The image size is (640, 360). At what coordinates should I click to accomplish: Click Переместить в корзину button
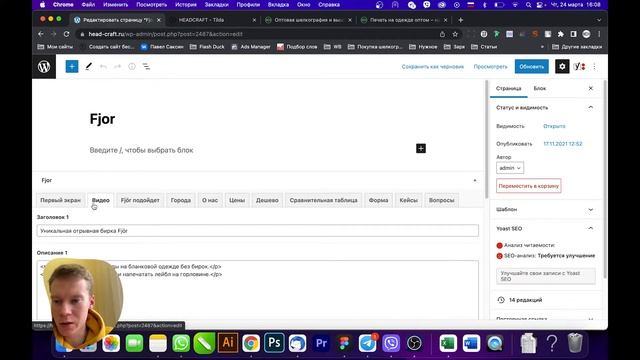529,186
